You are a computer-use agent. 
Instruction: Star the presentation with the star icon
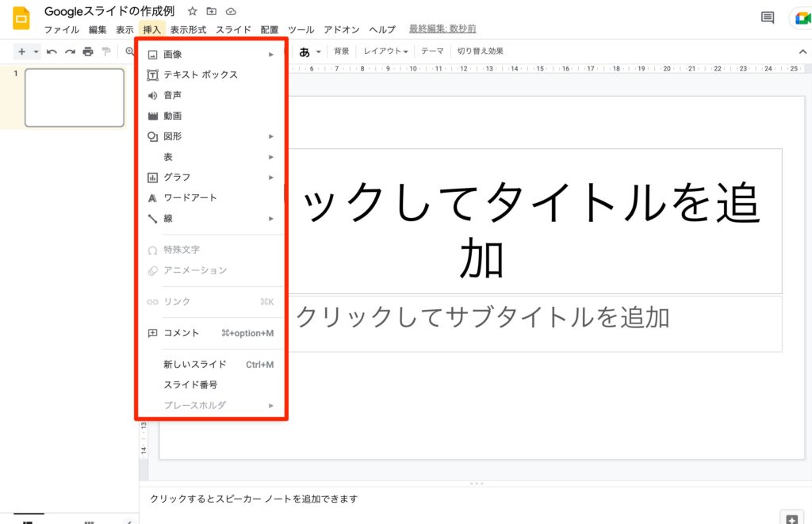192,12
